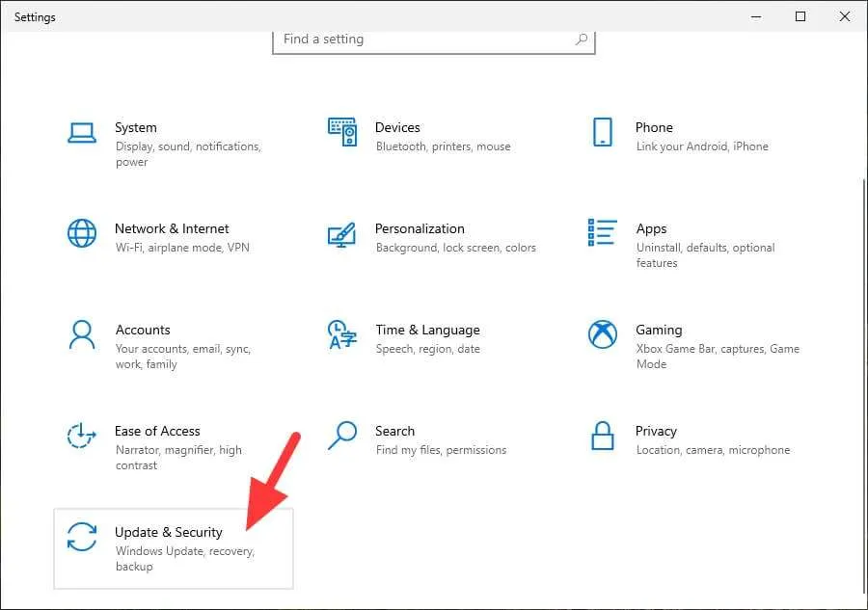Screen dimensions: 868x610
Task: Click 'Windows Update, recovery, backup' text
Action: (x=185, y=559)
